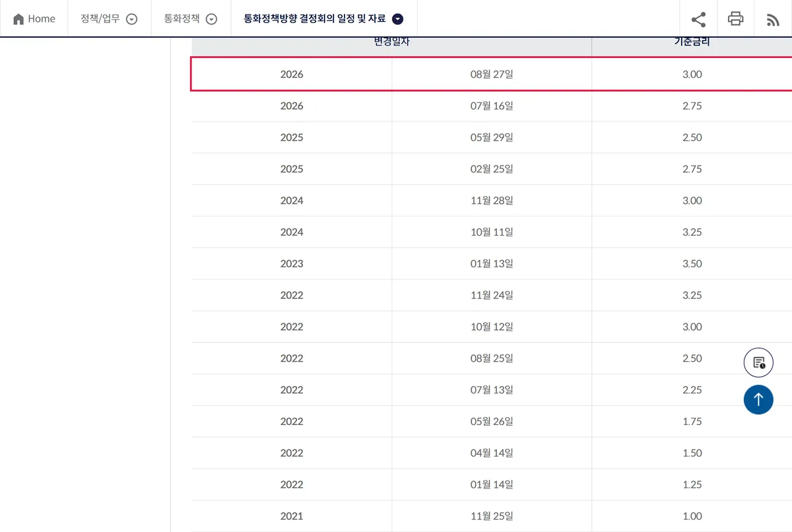Select the 05월 26일 date cell
The image size is (792, 532).
point(492,421)
